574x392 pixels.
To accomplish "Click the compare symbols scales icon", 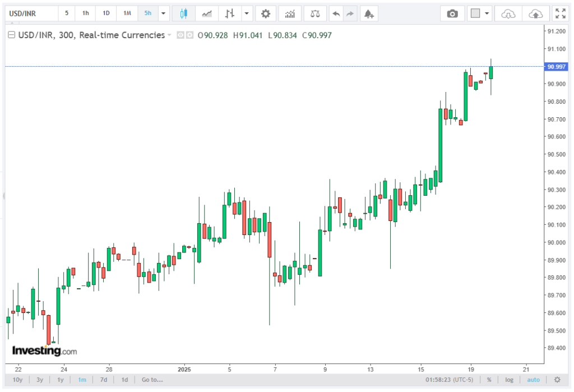I will pyautogui.click(x=316, y=13).
